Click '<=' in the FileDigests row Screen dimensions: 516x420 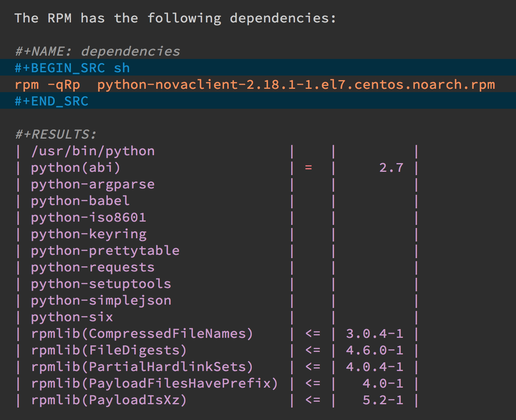[313, 350]
